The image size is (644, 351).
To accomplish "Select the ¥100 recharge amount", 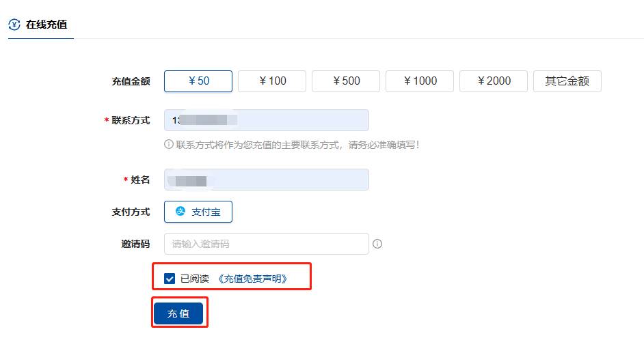I will pos(272,81).
